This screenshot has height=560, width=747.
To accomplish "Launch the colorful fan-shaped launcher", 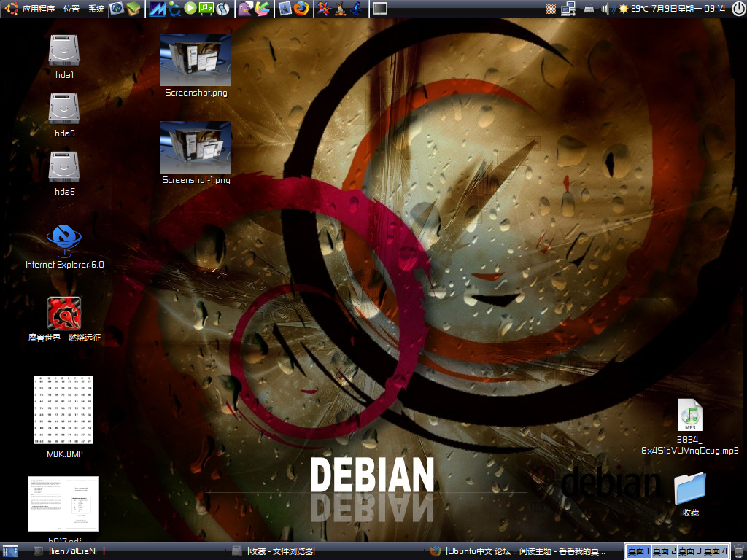I will pos(262,9).
